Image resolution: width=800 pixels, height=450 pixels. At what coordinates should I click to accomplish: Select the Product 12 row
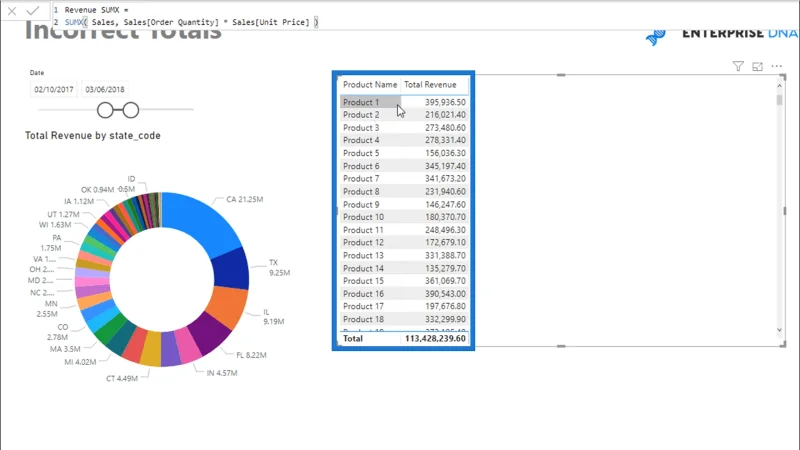pyautogui.click(x=404, y=242)
